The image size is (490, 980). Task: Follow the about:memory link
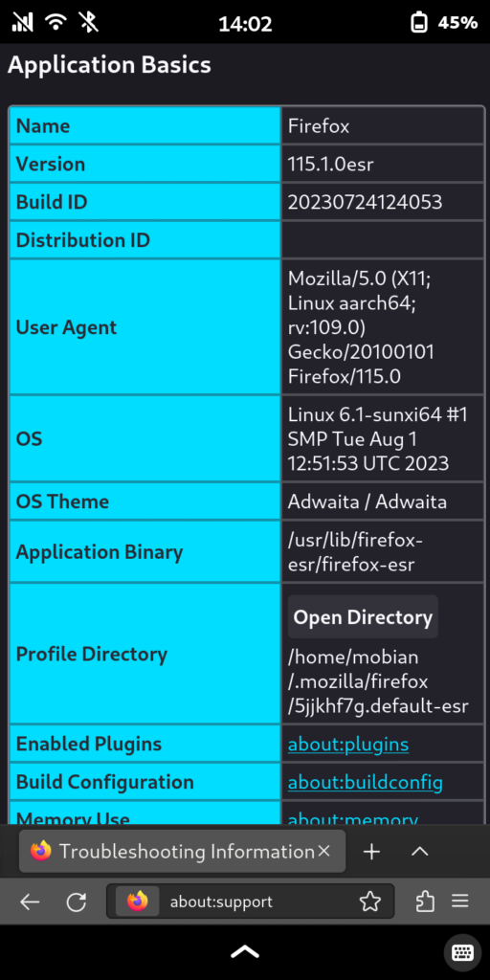[352, 818]
